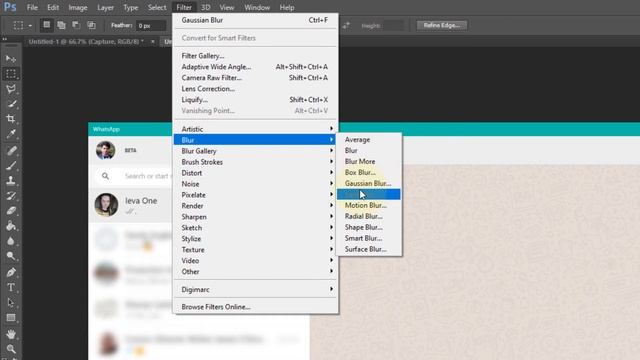Expand the Stylize submenu
640x360 pixels.
[256, 239]
